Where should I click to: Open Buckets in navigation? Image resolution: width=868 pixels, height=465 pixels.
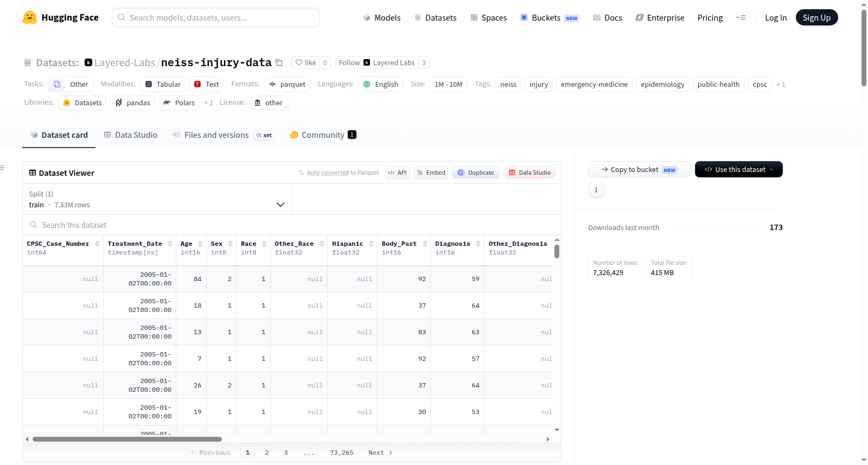click(x=550, y=17)
